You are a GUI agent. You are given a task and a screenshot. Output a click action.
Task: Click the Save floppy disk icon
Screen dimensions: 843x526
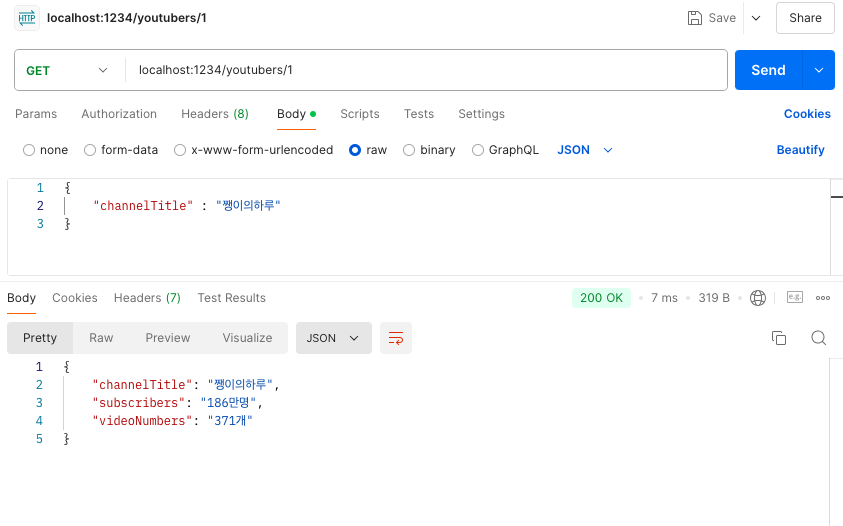point(695,18)
